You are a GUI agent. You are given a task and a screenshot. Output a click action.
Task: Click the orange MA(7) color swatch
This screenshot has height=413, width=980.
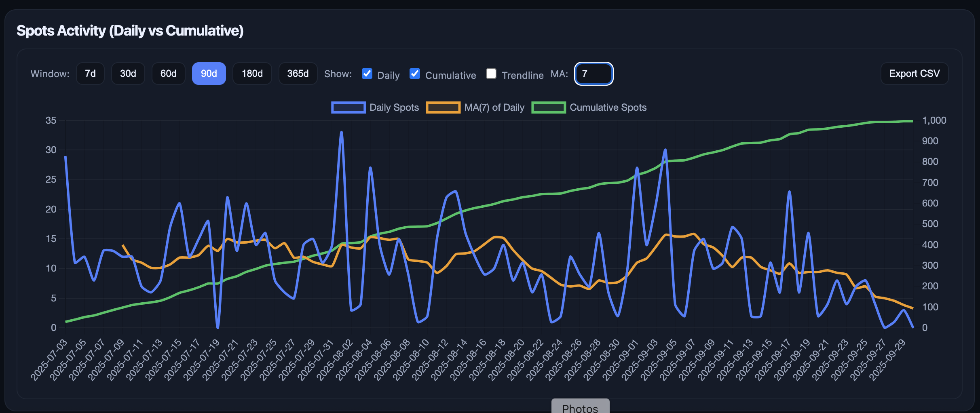tap(443, 107)
